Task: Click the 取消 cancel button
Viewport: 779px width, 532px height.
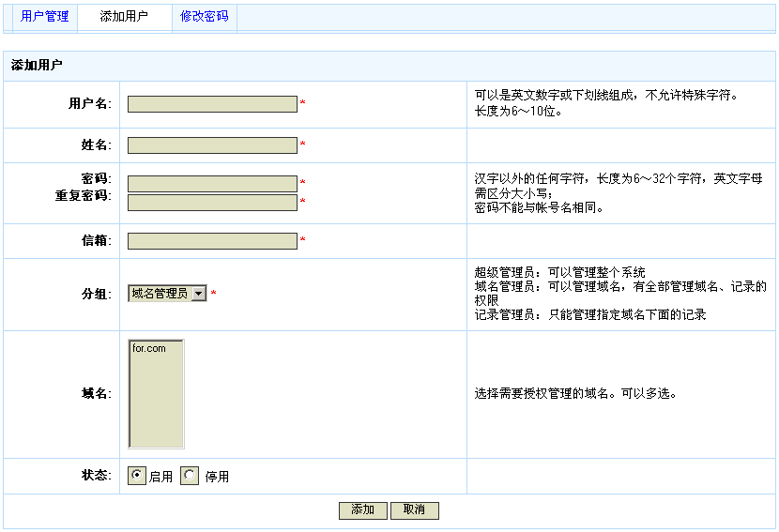Action: (x=414, y=509)
